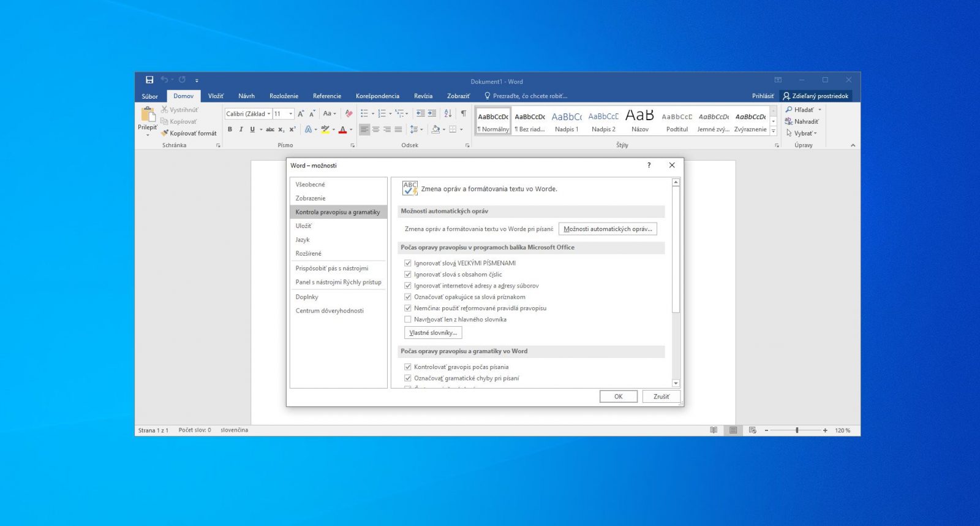Select Rozšírené in options sidebar
The height and width of the screenshot is (526, 980).
309,253
